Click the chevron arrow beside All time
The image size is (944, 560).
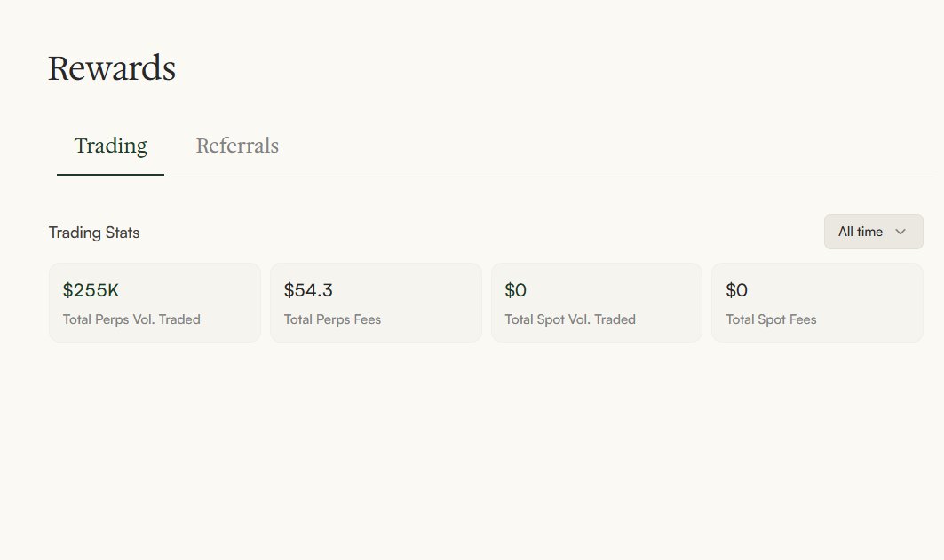point(900,232)
